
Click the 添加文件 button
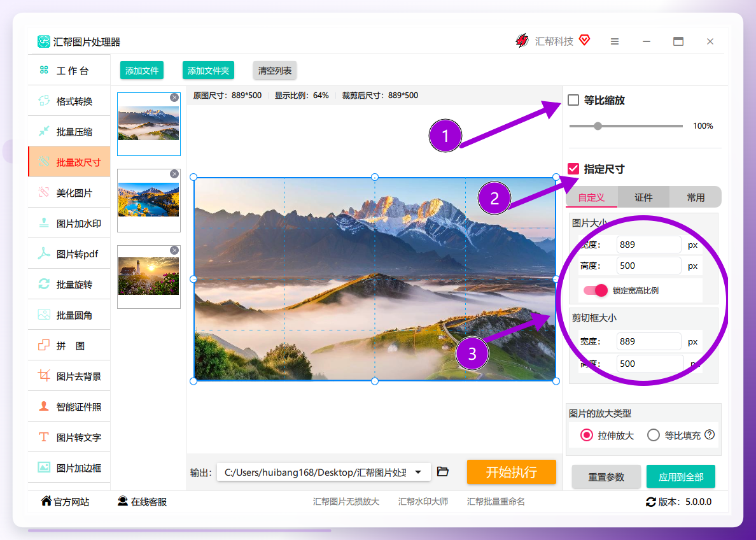click(142, 71)
